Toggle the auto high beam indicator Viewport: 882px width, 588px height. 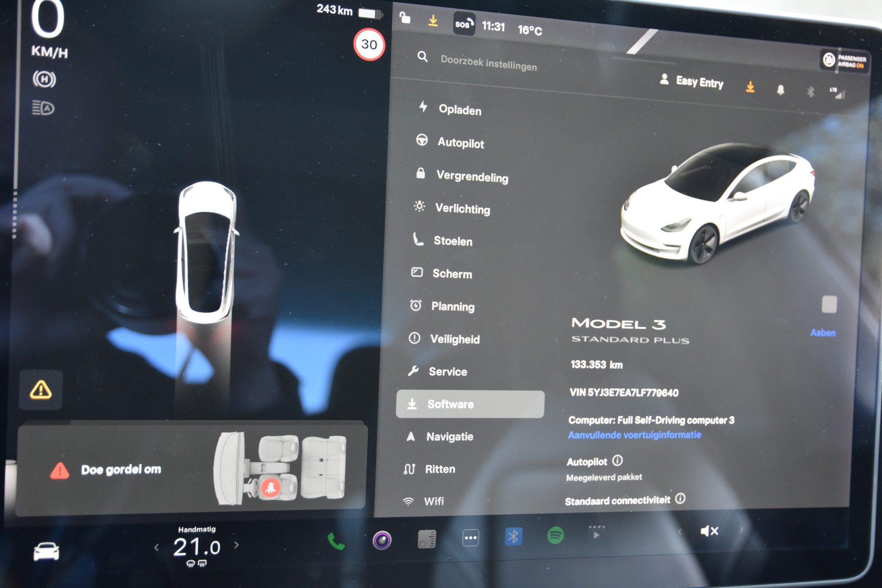point(43,108)
